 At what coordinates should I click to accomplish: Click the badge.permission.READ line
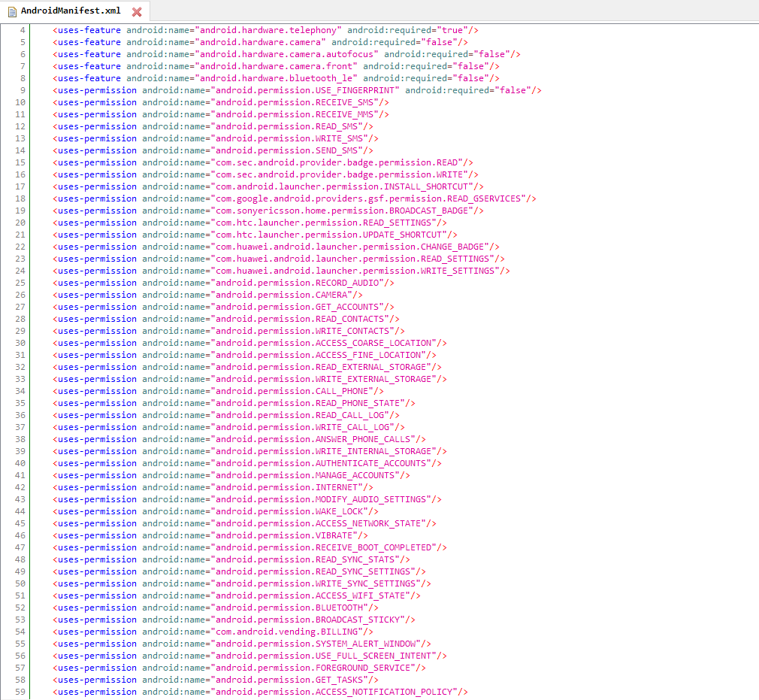point(263,162)
